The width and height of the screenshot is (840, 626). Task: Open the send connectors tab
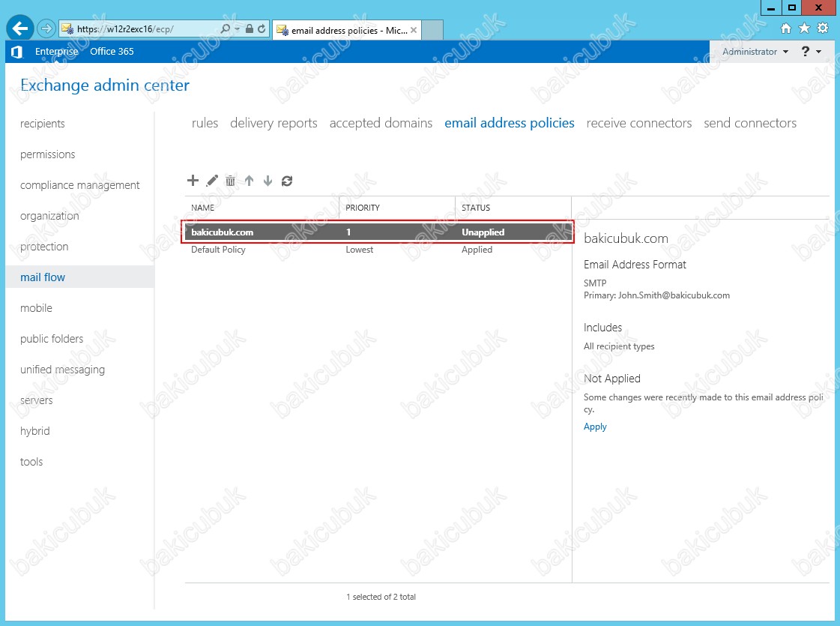(750, 123)
